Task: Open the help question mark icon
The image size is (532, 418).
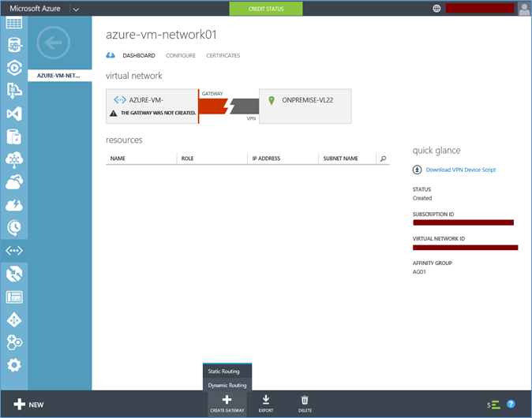Action: [511, 404]
